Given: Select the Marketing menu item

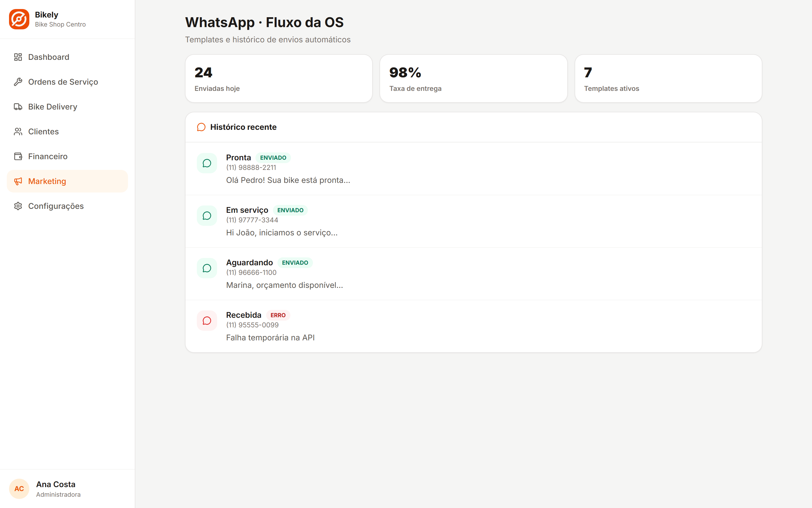Looking at the screenshot, I should [67, 181].
